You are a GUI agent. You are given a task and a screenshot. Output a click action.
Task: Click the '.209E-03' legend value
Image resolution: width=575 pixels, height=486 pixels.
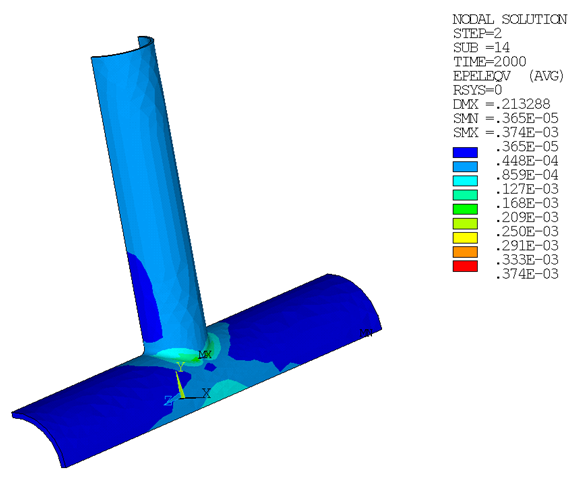pyautogui.click(x=527, y=218)
